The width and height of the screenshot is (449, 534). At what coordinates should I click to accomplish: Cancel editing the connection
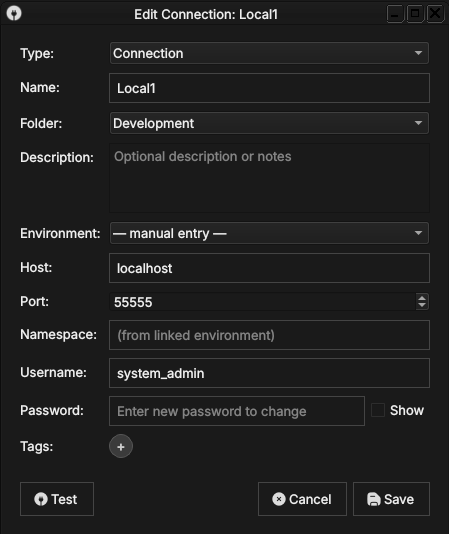(302, 499)
